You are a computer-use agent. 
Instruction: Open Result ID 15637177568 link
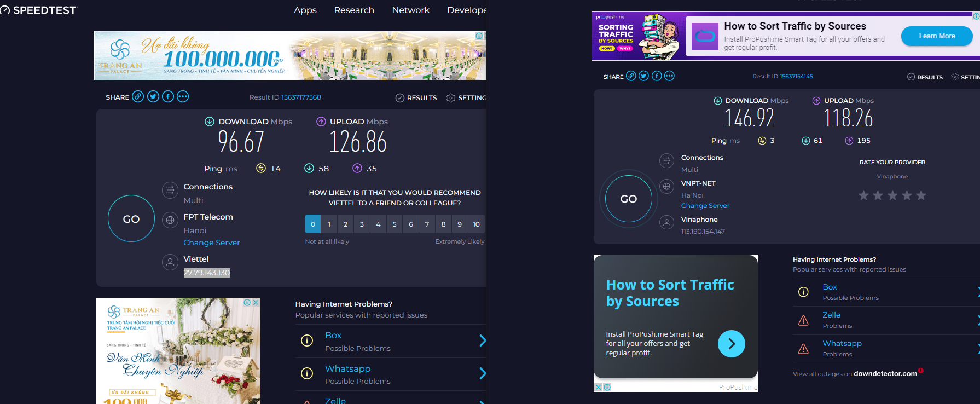coord(301,97)
